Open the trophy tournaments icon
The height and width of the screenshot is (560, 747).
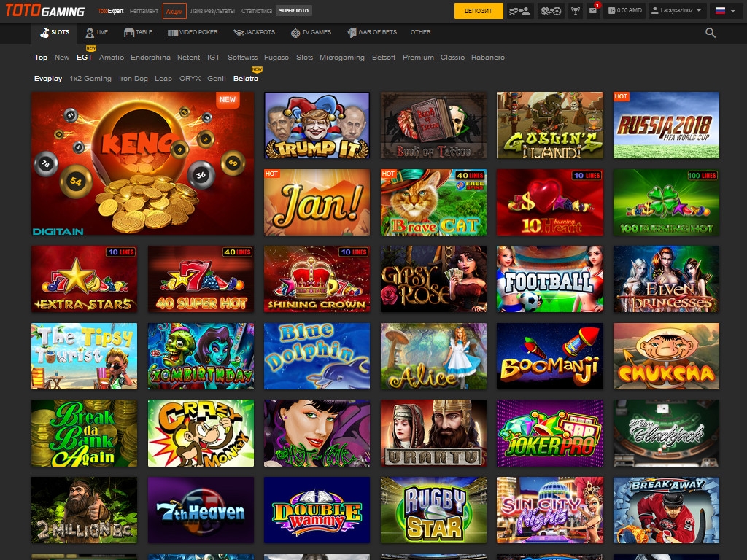click(576, 11)
